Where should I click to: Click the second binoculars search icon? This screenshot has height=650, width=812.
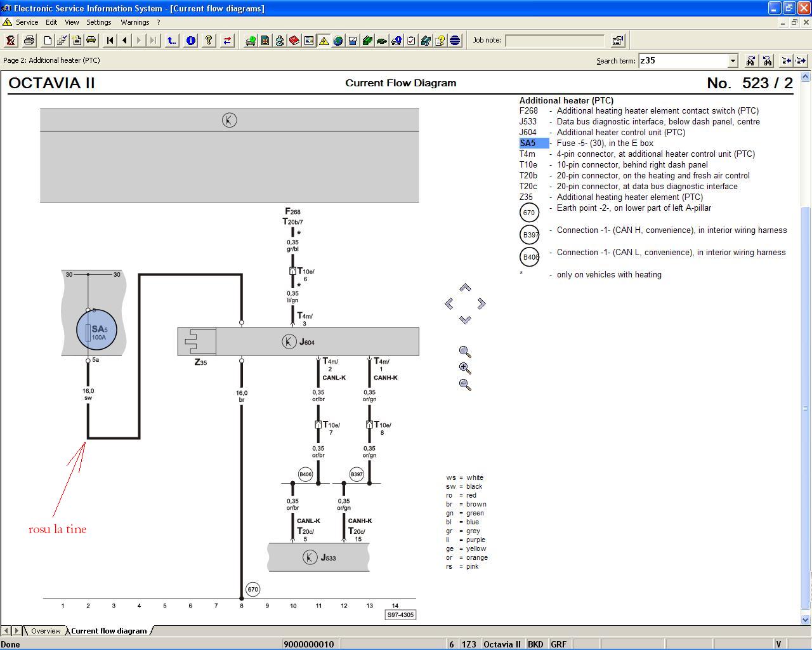point(767,61)
